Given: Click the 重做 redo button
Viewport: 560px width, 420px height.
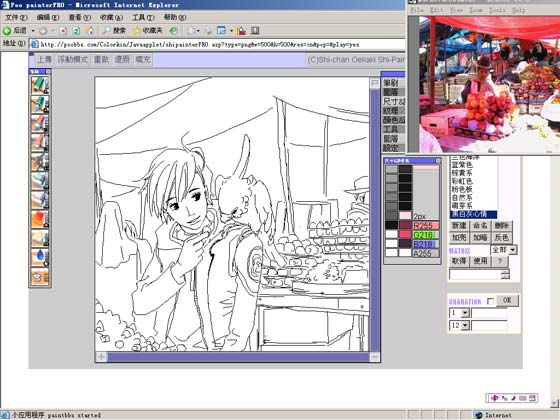Looking at the screenshot, I should click(x=101, y=59).
